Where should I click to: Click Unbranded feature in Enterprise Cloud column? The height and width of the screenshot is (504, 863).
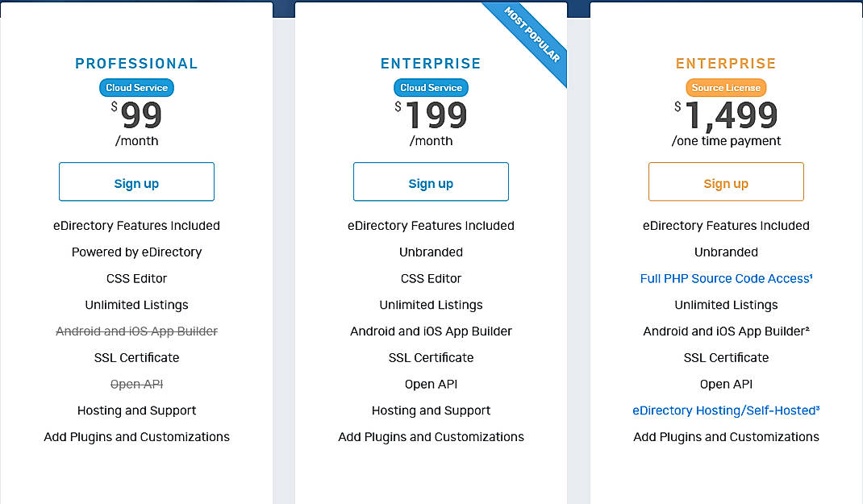(431, 252)
